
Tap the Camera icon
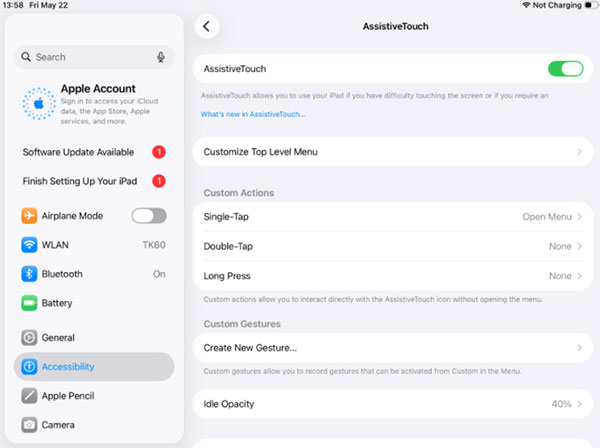pyautogui.click(x=29, y=425)
